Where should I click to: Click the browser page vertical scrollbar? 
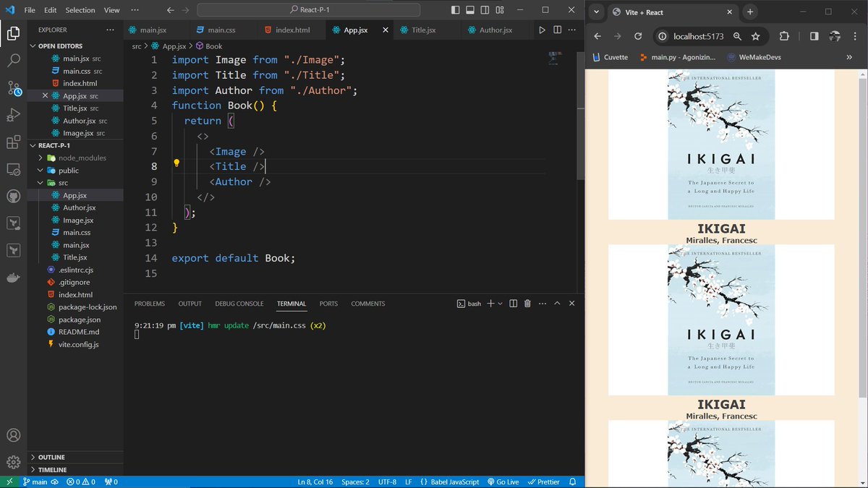point(863,239)
